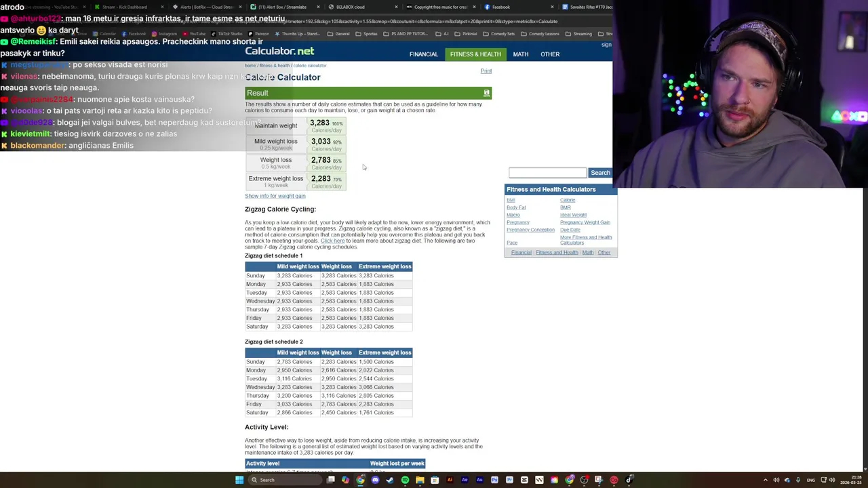The width and height of the screenshot is (868, 488).
Task: Open the Ideal Weight calculator link
Action: pyautogui.click(x=573, y=215)
